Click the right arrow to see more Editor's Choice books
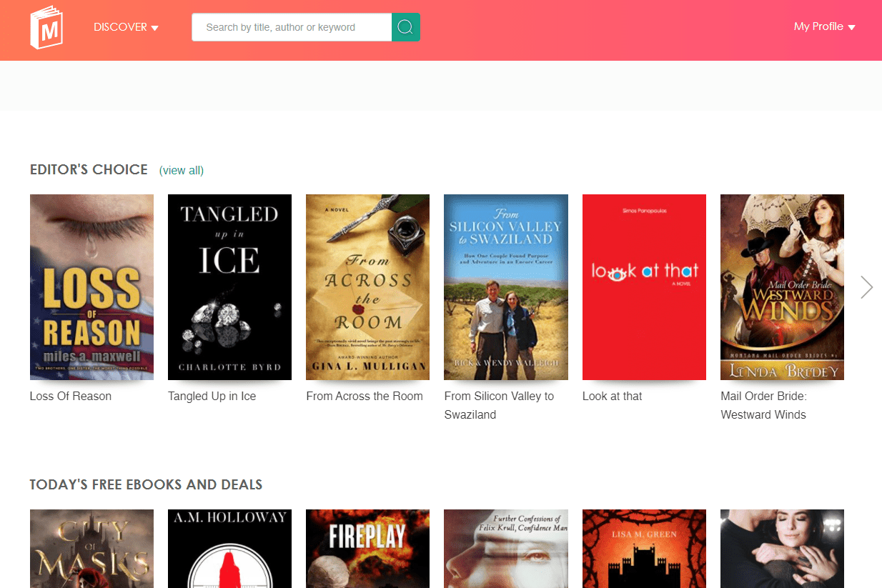This screenshot has width=882, height=588. click(x=866, y=286)
